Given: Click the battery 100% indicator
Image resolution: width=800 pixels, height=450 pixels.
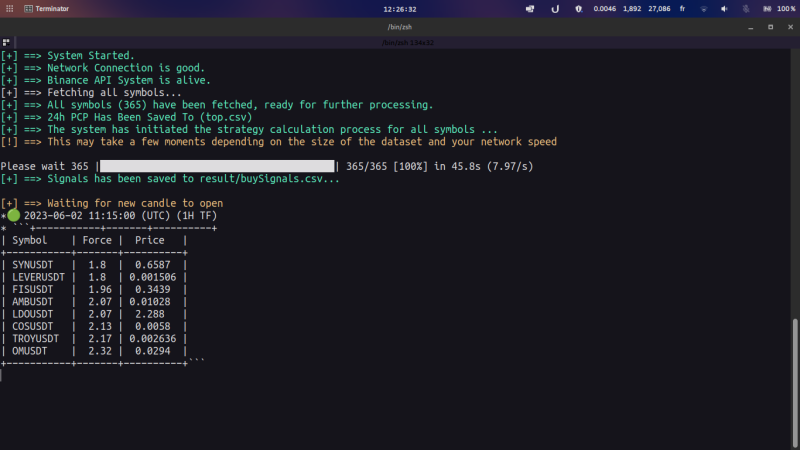Looking at the screenshot, I should [779, 8].
